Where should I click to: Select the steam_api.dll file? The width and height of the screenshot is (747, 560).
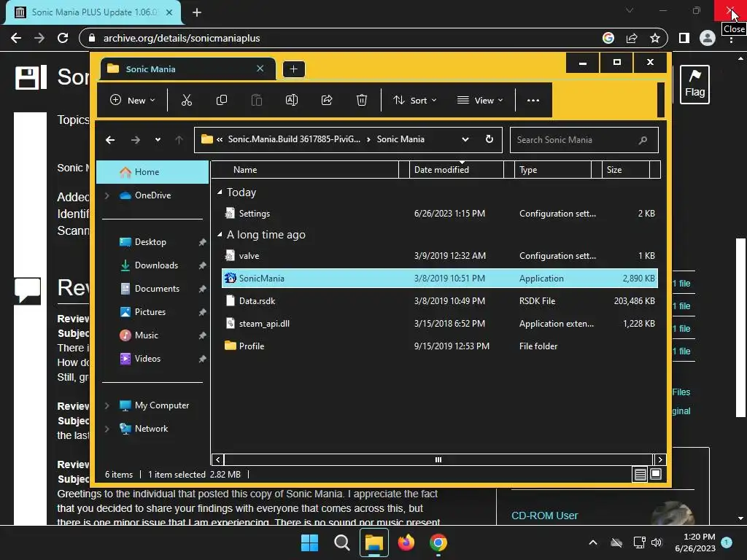coord(440,323)
